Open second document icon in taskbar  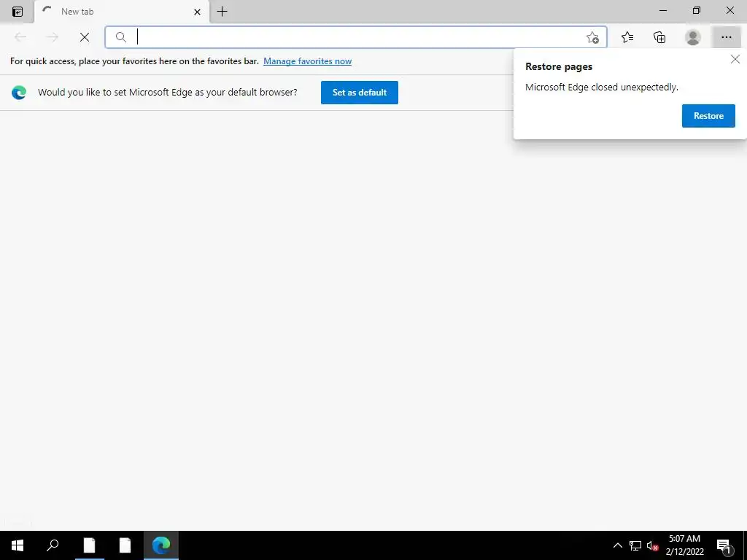coord(125,545)
